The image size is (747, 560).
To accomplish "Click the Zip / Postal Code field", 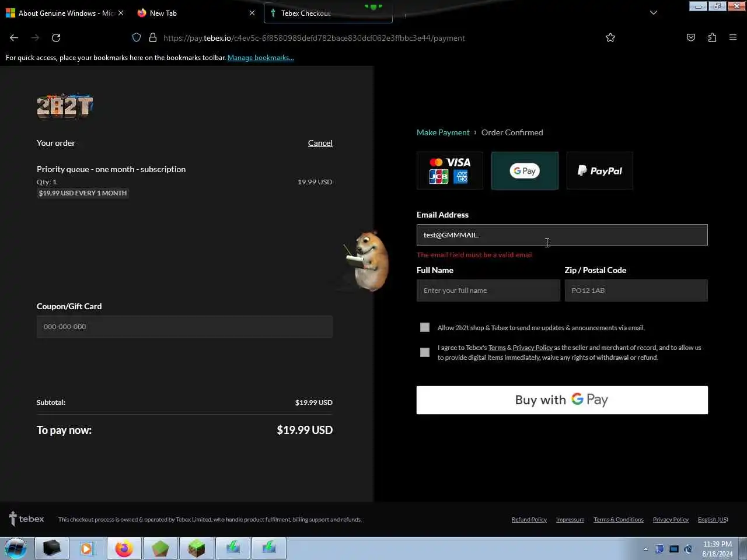I will [x=636, y=290].
